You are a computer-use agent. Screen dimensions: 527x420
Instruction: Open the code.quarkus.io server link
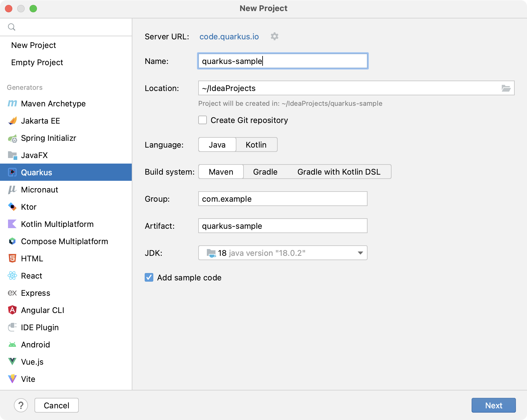[x=229, y=37]
